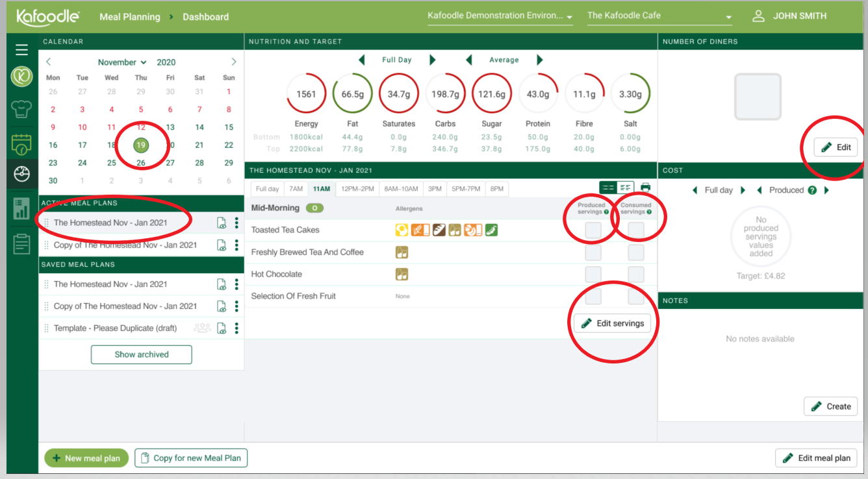Click Copy for new Meal Plan button
Image resolution: width=868 pixels, height=479 pixels.
click(191, 458)
